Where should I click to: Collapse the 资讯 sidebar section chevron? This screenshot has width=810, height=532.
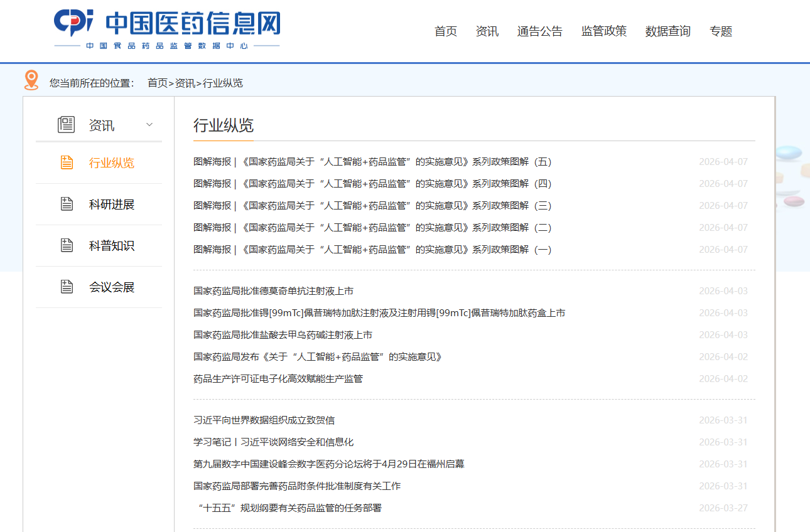(x=149, y=125)
